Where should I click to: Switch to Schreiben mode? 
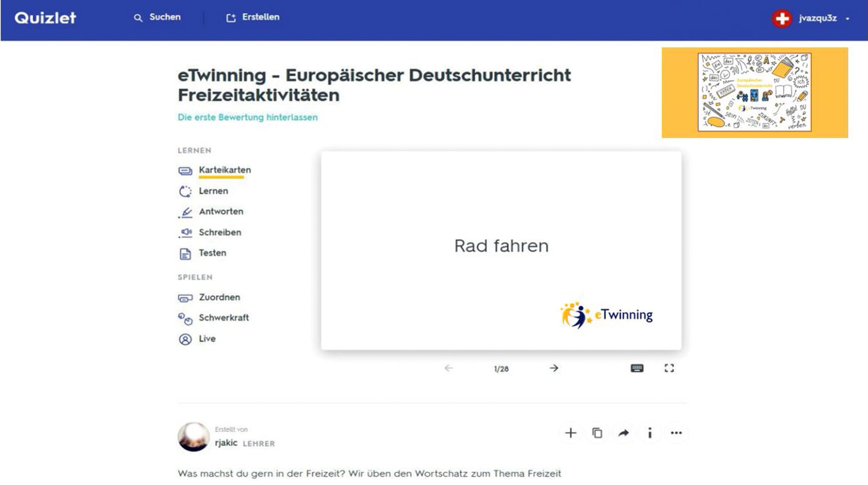(220, 232)
